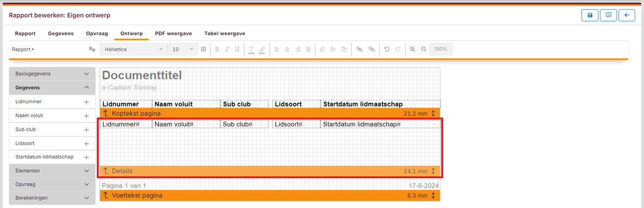Save the report with the disk icon

coord(590,15)
